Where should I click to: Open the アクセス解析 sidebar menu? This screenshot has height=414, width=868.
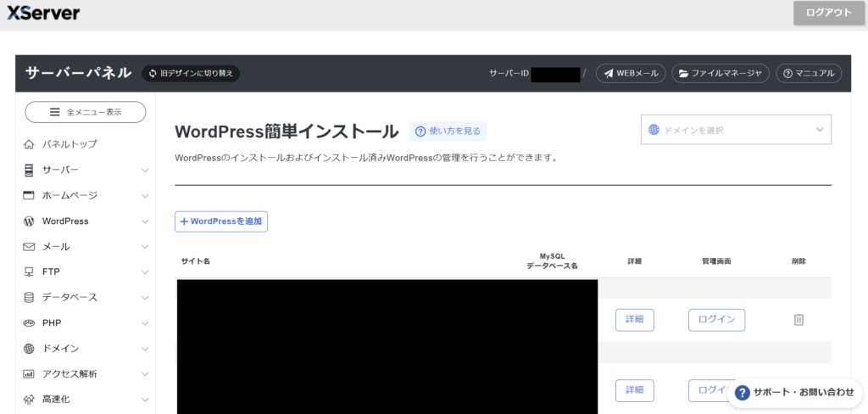(70, 374)
